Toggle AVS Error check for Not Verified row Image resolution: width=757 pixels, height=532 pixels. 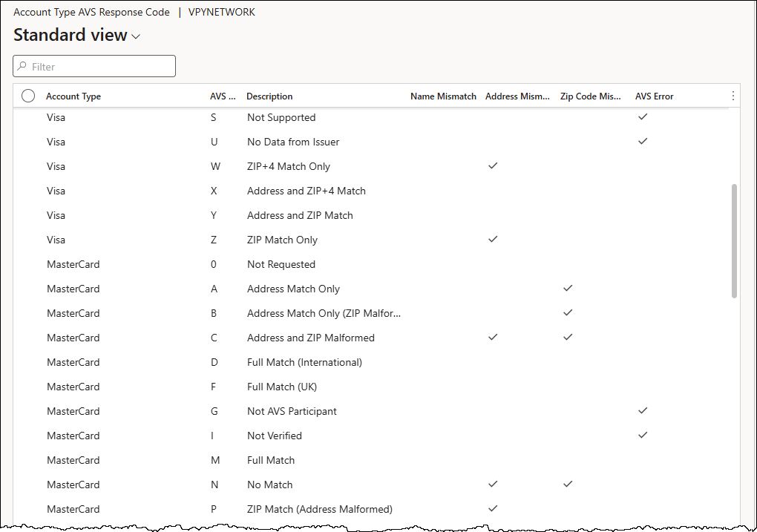tap(643, 435)
